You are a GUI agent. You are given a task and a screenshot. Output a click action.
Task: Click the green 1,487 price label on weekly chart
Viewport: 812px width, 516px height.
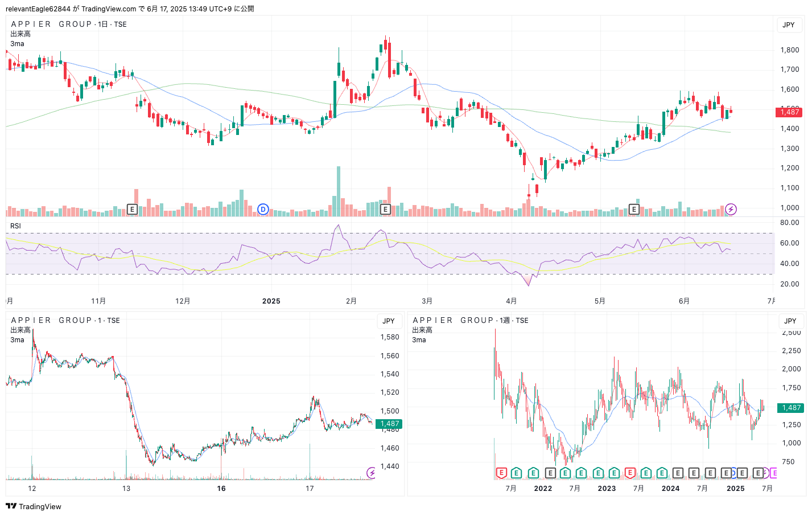(791, 408)
